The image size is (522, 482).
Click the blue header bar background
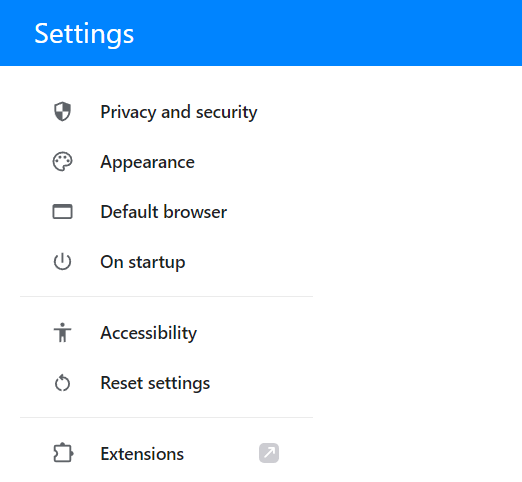(x=327, y=33)
